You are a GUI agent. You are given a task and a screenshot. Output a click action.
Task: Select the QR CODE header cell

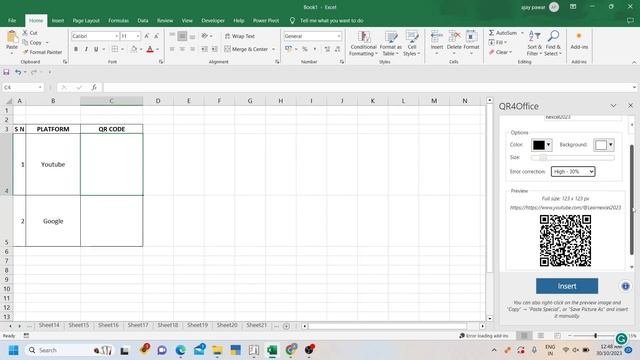pyautogui.click(x=111, y=129)
